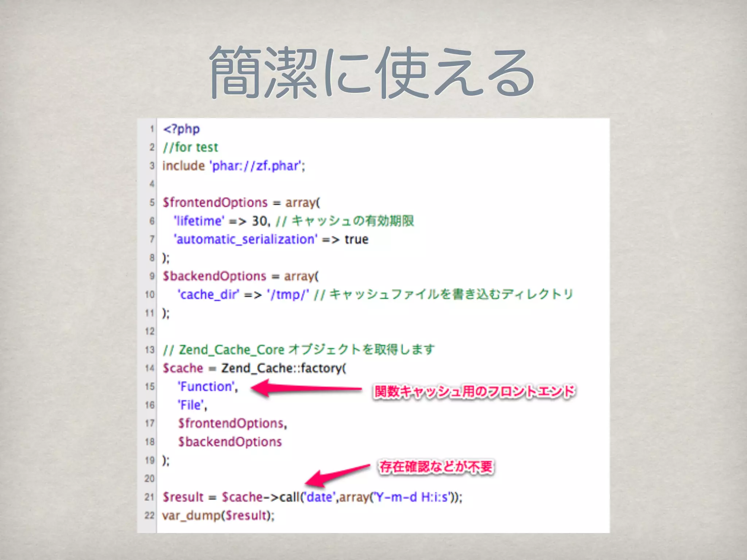Select the 'cache_dir' => '/tmp/' entry

pyautogui.click(x=243, y=295)
